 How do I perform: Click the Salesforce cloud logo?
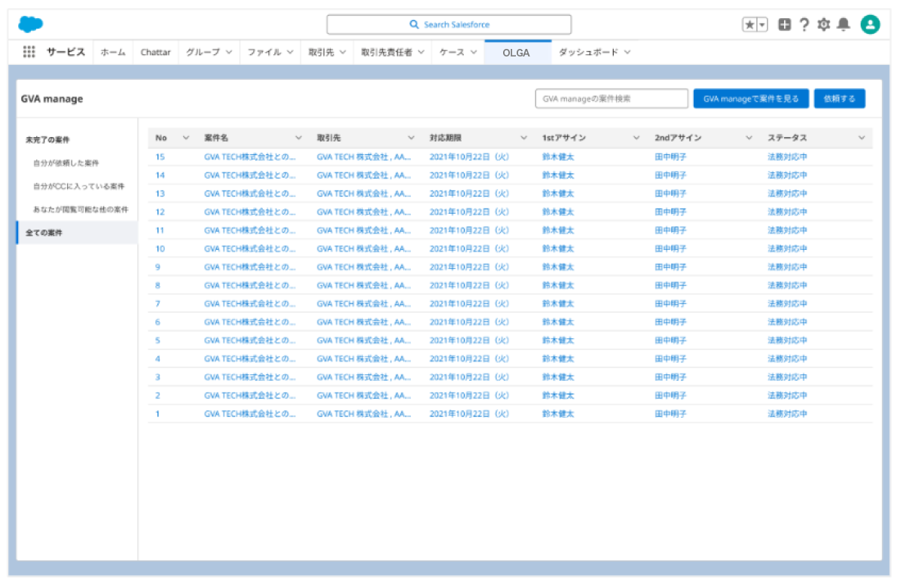point(30,24)
